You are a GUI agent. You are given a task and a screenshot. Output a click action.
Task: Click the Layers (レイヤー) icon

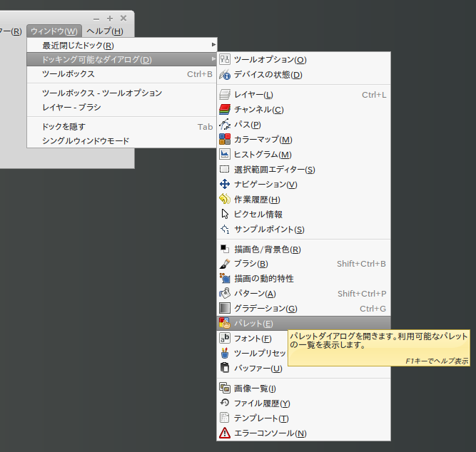(x=225, y=95)
